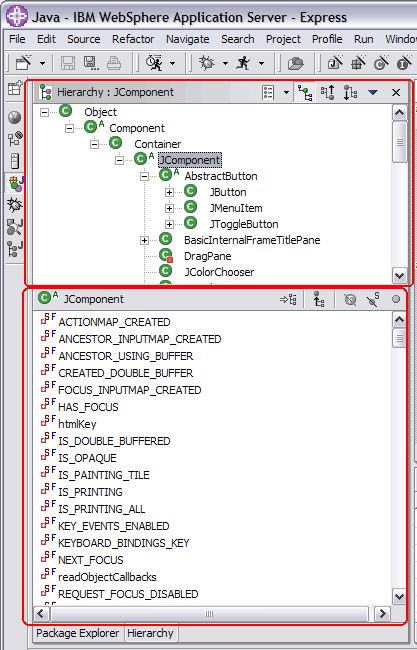Open the Navigate menu
The image size is (417, 650).
point(188,39)
